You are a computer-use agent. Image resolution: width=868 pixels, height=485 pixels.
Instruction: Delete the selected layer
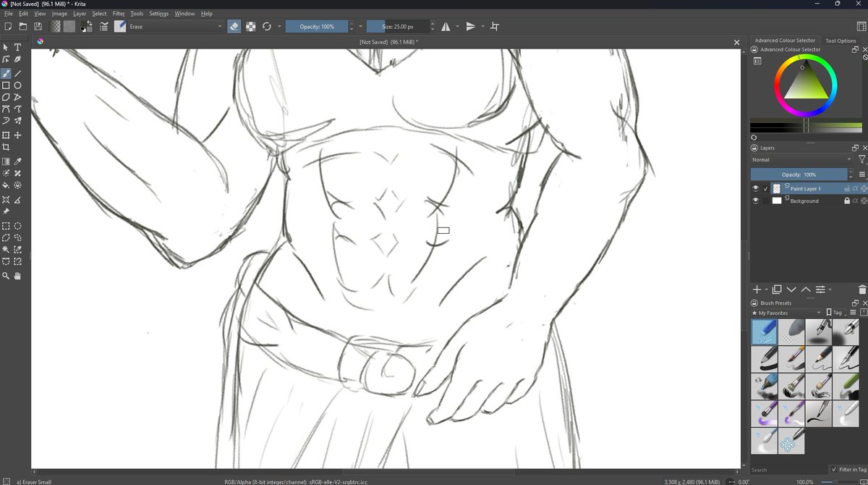[862, 290]
